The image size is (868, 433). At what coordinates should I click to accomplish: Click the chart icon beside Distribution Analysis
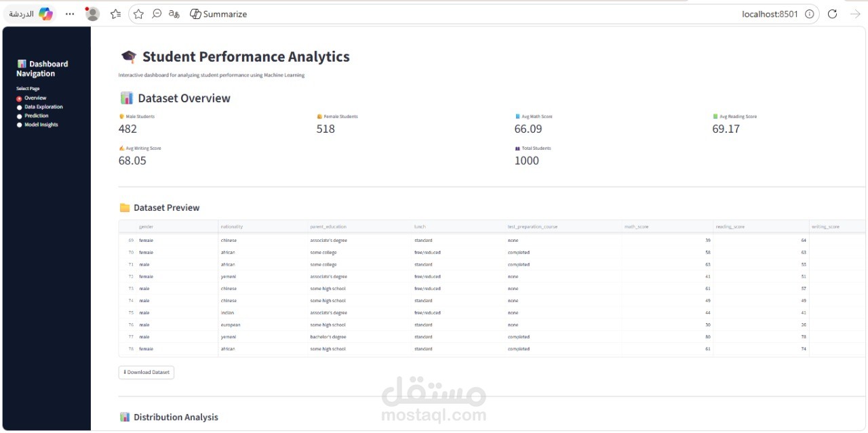125,417
